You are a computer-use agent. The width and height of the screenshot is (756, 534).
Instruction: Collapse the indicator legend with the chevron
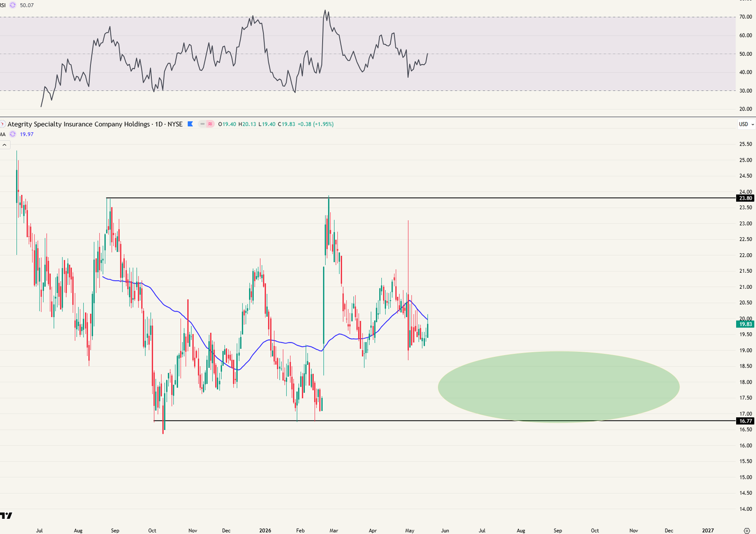(4, 145)
